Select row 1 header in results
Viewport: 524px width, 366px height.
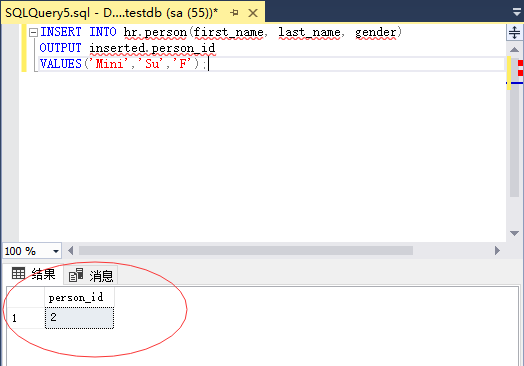[x=26, y=318]
